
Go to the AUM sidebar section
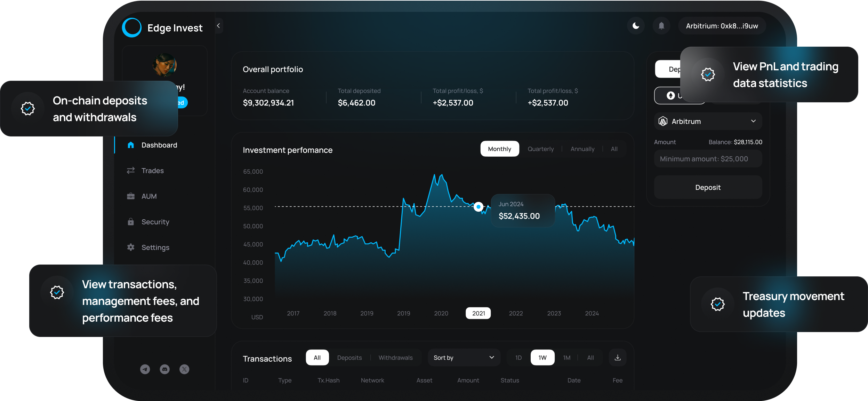[x=149, y=196]
